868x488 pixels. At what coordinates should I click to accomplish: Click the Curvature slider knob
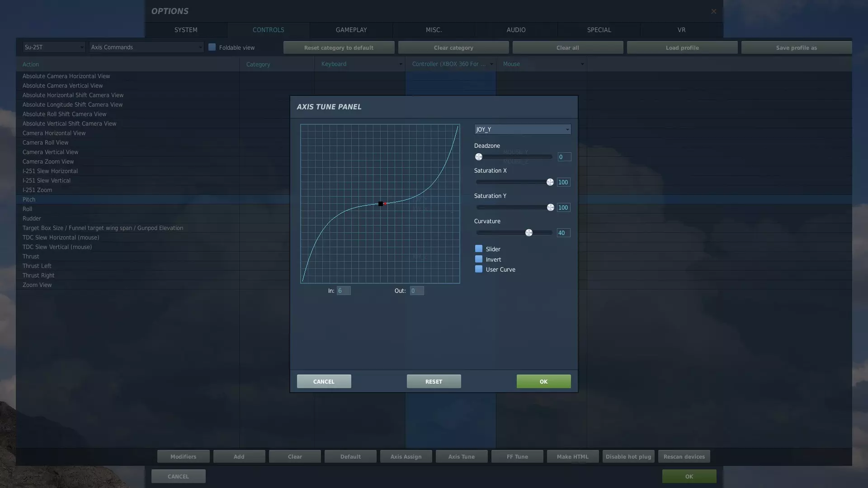[528, 233]
